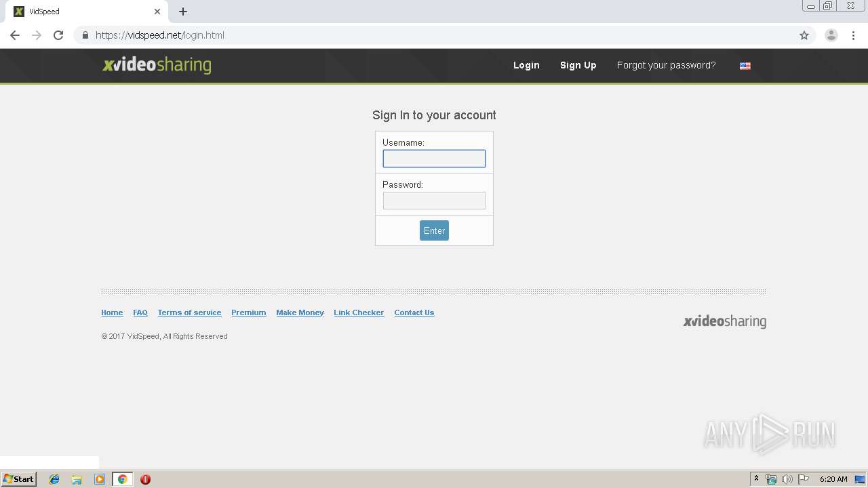
Task: Open Login in the header menu
Action: click(x=526, y=65)
